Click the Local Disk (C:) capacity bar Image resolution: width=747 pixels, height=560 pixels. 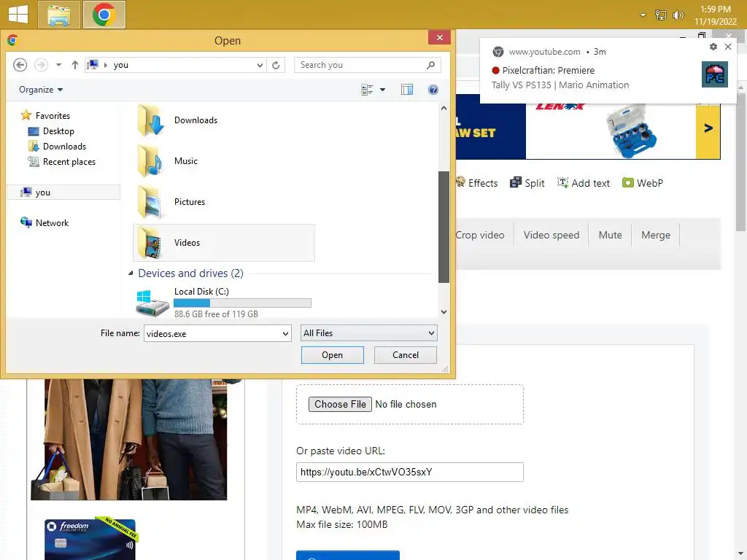[x=242, y=303]
